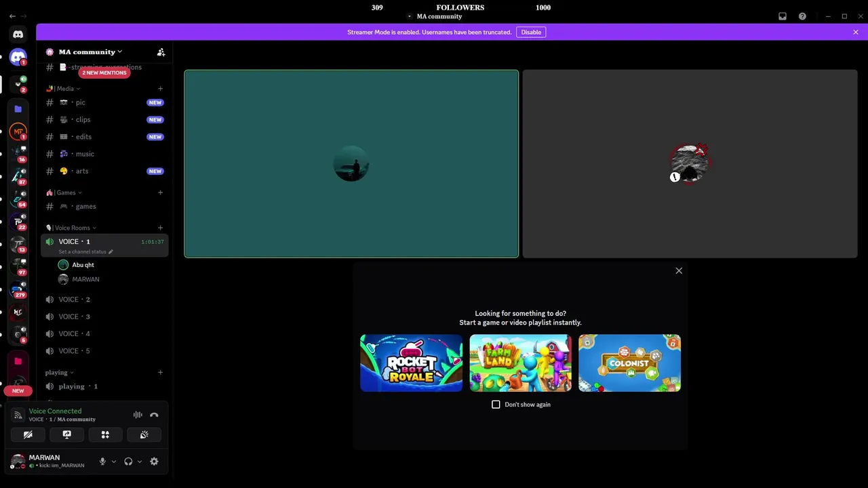Open voice connection quality icon

coord(18,415)
